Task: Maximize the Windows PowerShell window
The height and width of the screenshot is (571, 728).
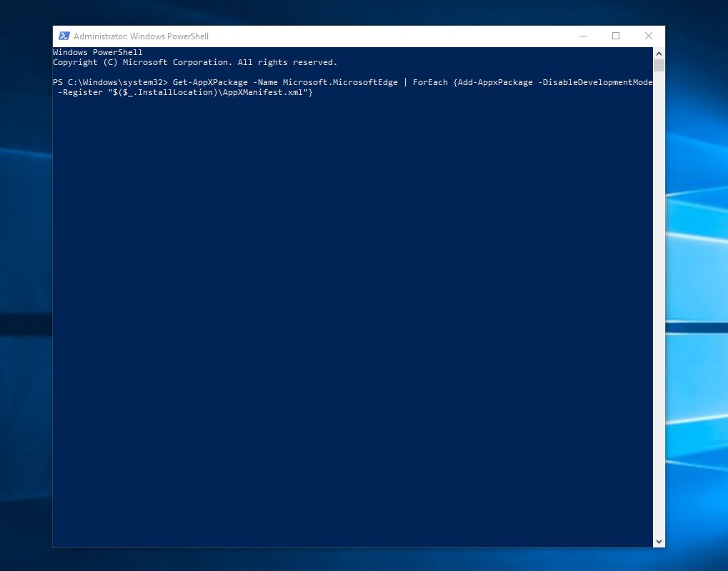Action: (x=616, y=36)
